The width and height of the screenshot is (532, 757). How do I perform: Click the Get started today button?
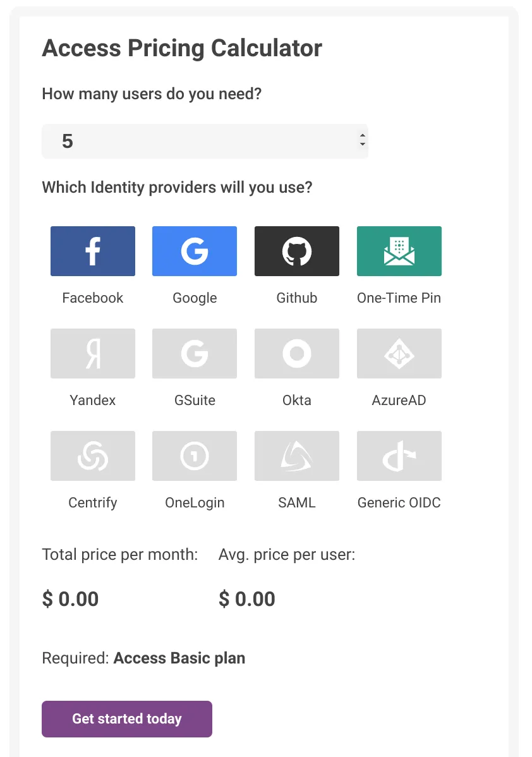point(126,718)
